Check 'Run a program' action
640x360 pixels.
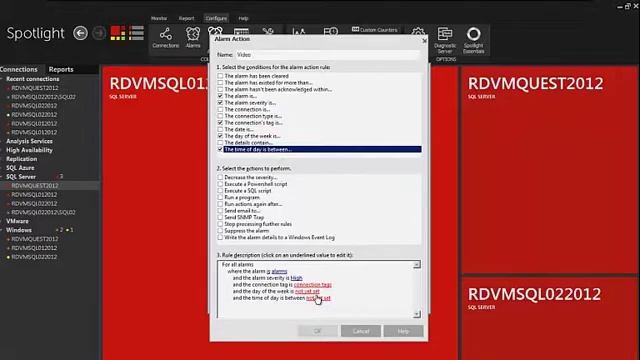coord(220,197)
